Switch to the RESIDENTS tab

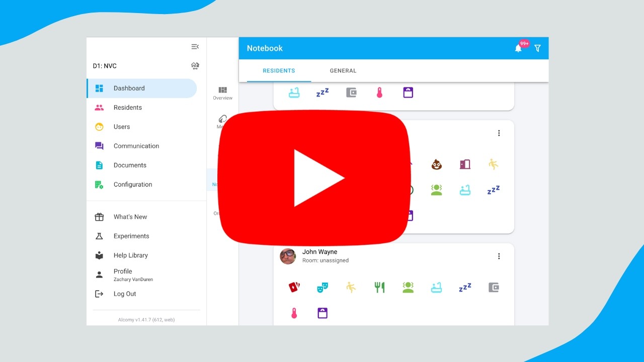point(279,71)
